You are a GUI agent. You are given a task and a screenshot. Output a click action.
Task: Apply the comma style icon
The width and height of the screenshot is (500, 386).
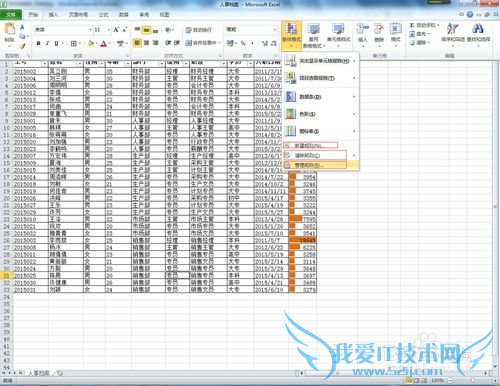pyautogui.click(x=252, y=43)
